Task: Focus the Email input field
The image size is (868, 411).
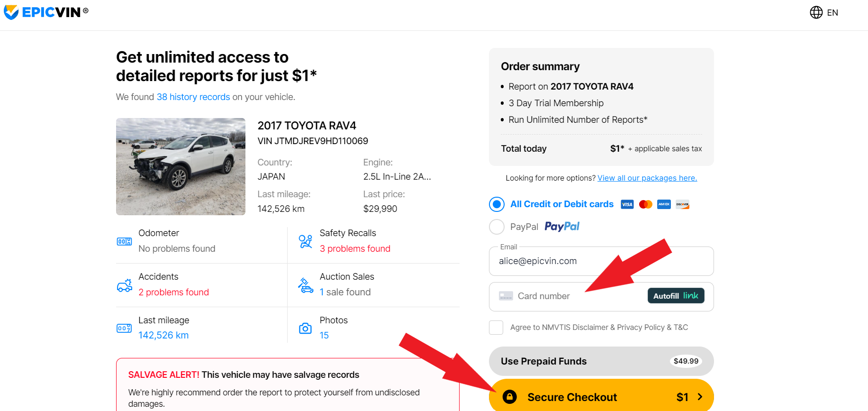Action: pyautogui.click(x=601, y=261)
